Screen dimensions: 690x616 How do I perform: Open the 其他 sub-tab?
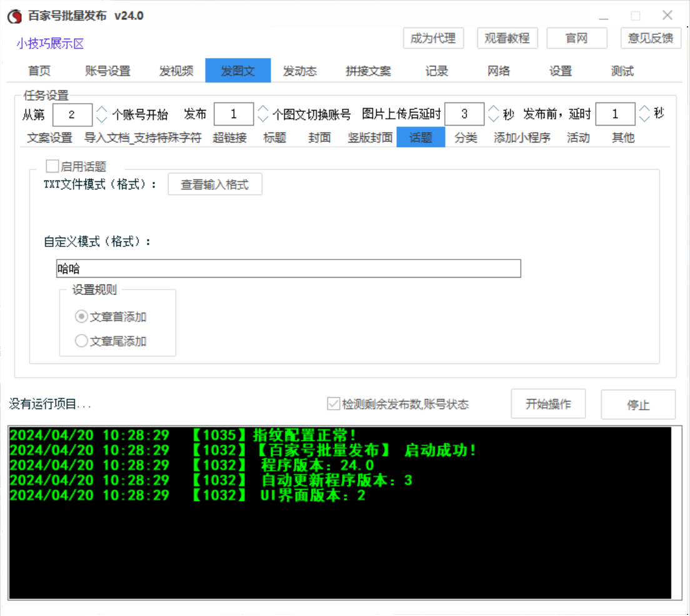(x=623, y=138)
